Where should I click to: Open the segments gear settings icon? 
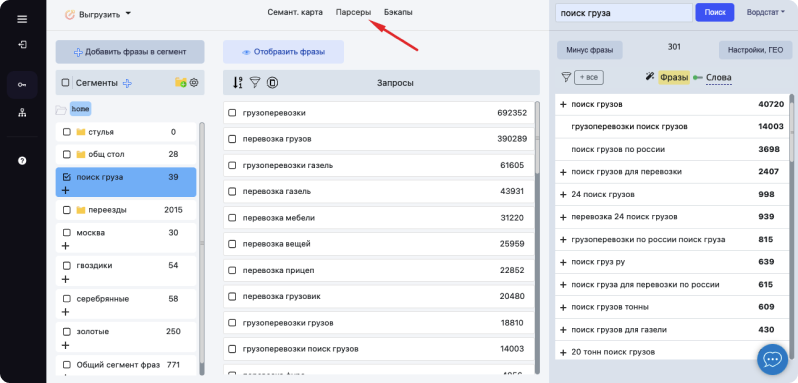[x=193, y=82]
